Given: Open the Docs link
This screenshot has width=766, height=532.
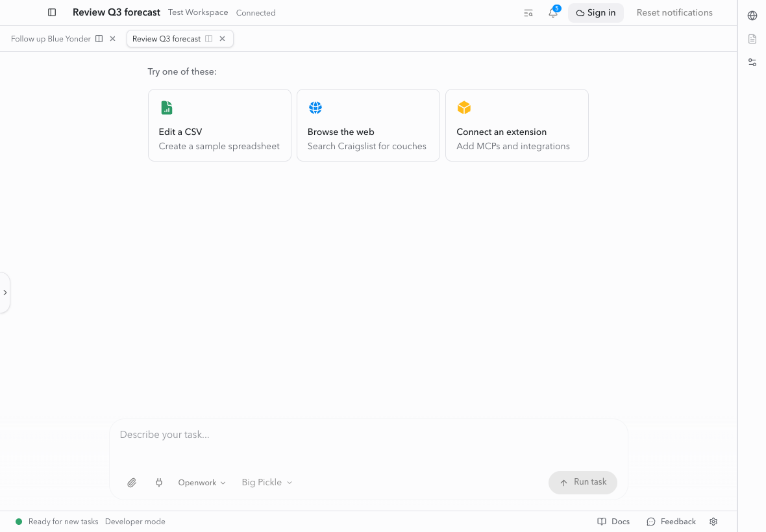Looking at the screenshot, I should [x=613, y=522].
